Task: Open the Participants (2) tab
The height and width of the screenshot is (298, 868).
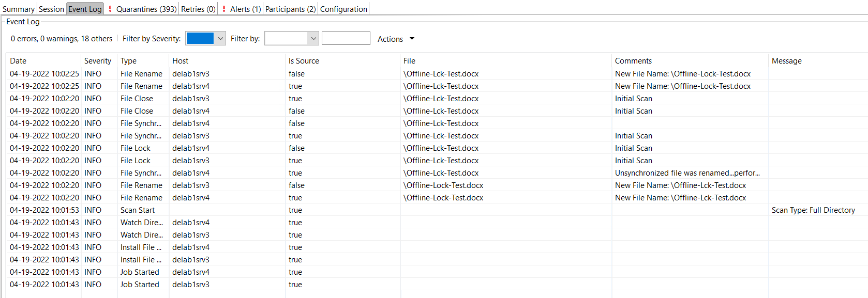Action: coord(290,9)
